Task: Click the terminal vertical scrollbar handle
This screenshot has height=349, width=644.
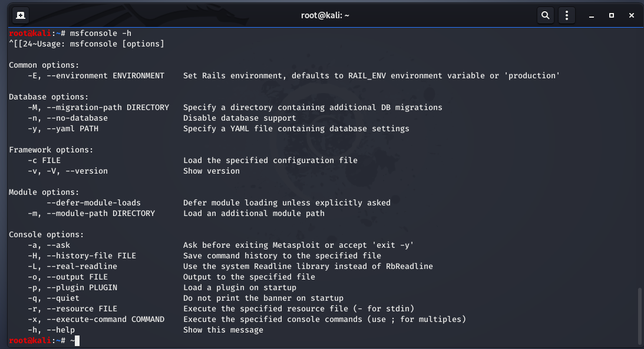Action: click(639, 317)
